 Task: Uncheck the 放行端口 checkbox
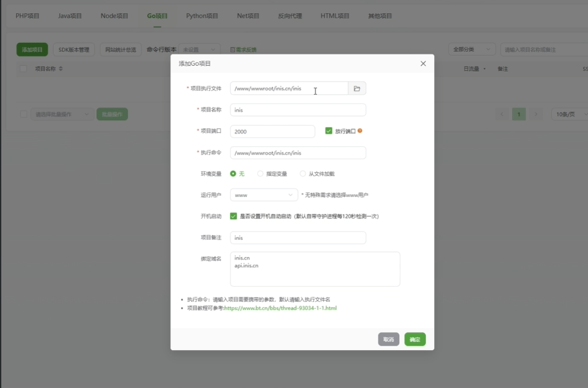coord(328,131)
